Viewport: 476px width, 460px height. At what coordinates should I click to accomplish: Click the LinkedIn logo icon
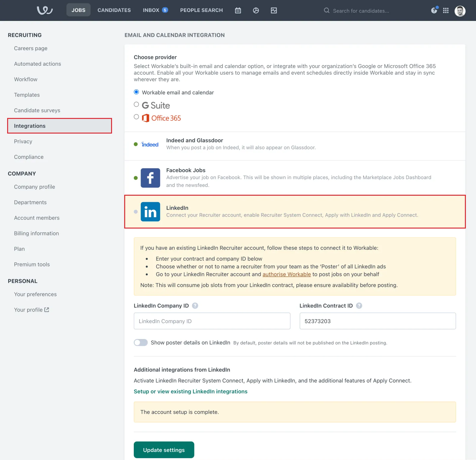coord(151,212)
